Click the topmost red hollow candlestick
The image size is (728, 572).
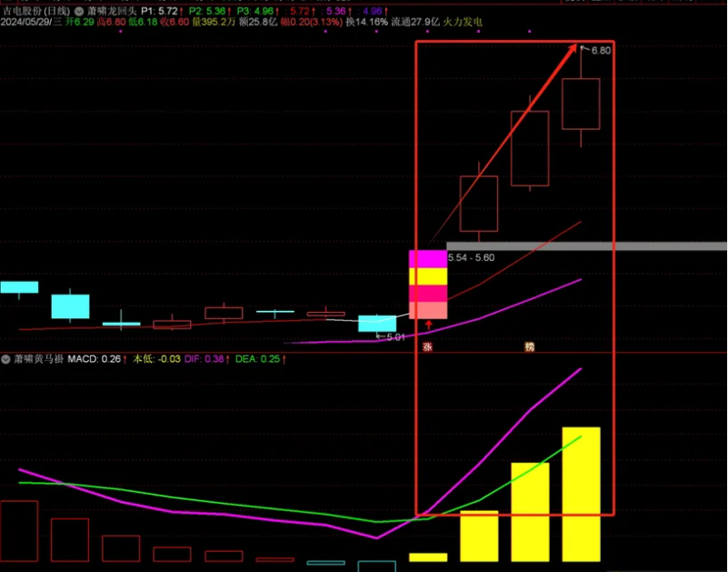point(581,103)
